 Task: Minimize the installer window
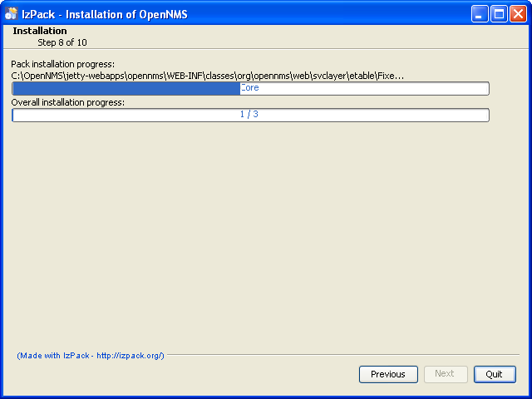tap(480, 14)
